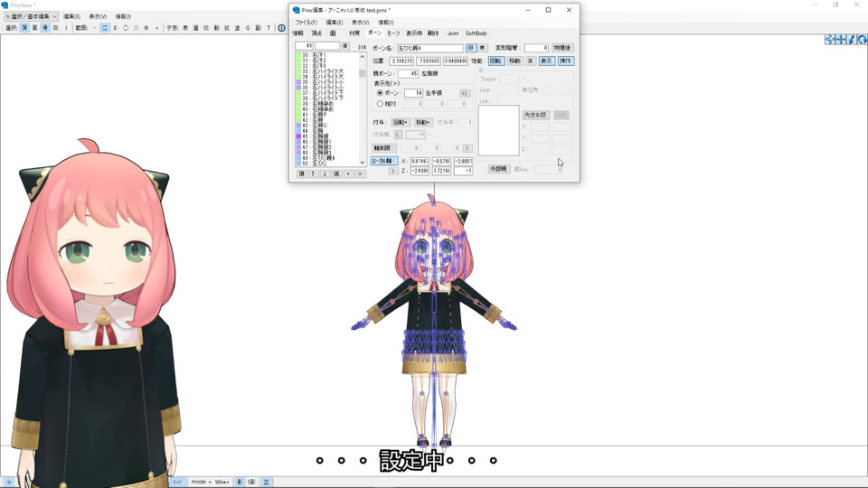The image size is (868, 488).
Task: Open the G sub-window toolbar item
Action: point(248,28)
